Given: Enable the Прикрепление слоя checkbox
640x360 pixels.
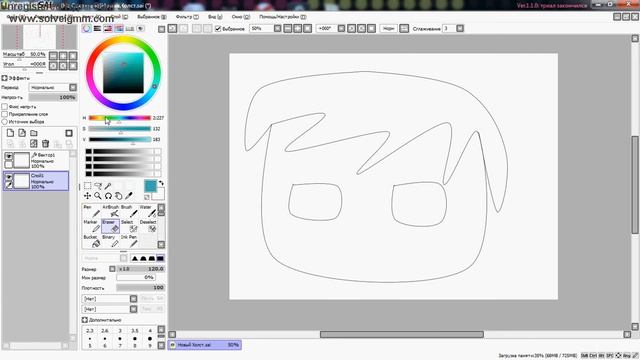Looking at the screenshot, I should (x=5, y=114).
